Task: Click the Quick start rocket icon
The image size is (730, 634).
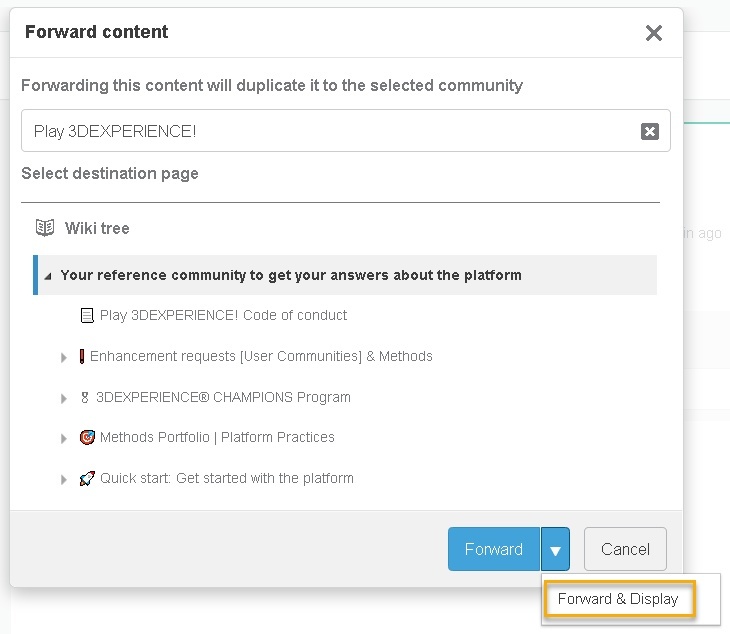Action: pyautogui.click(x=87, y=478)
